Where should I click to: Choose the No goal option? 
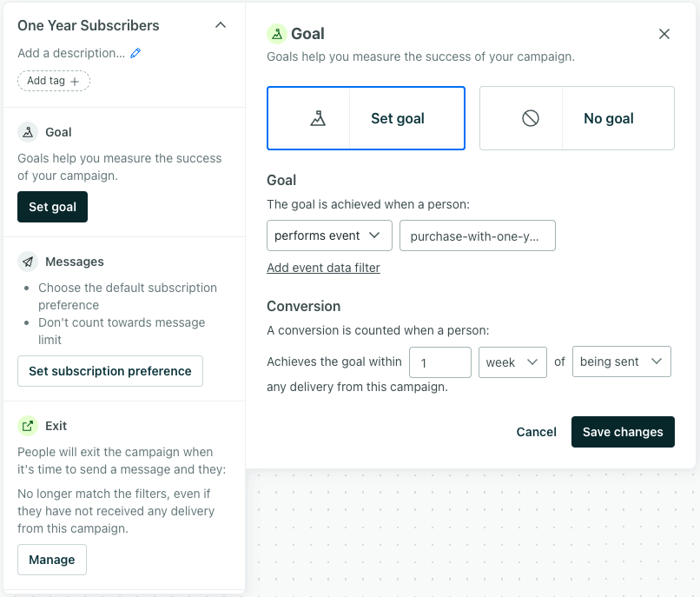coord(608,118)
